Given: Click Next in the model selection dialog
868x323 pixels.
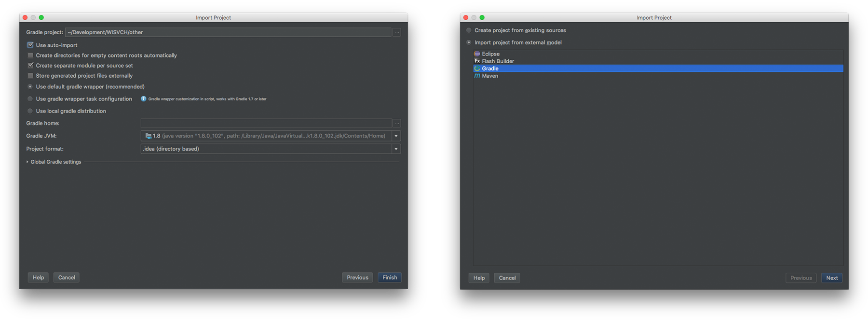Looking at the screenshot, I should (832, 278).
